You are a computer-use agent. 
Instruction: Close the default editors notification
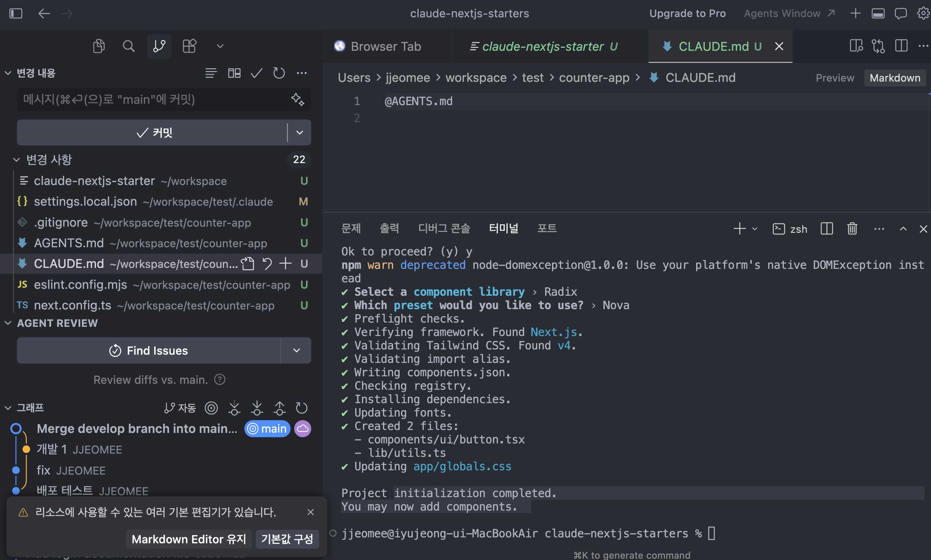(311, 512)
